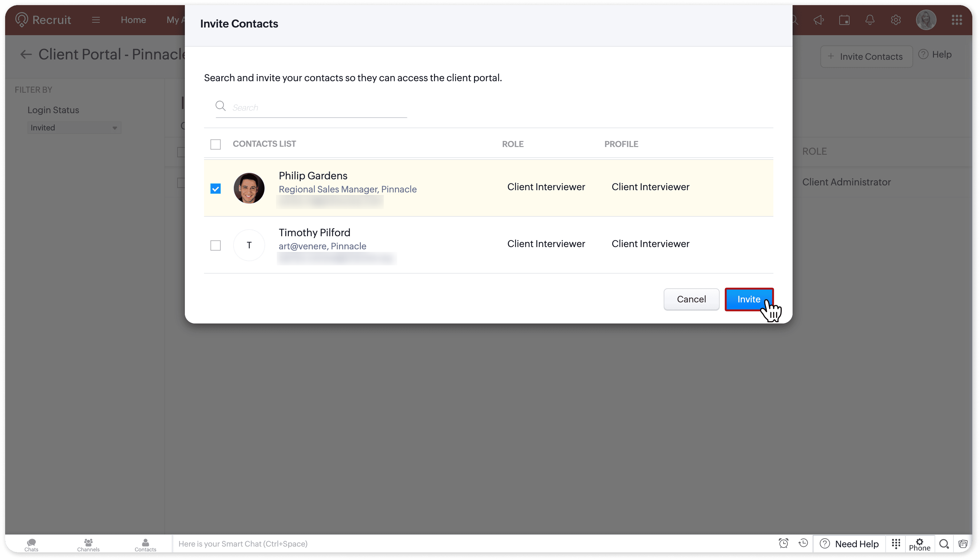Cancel the Invite Contacts dialog
This screenshot has height=560, width=980.
(x=691, y=299)
